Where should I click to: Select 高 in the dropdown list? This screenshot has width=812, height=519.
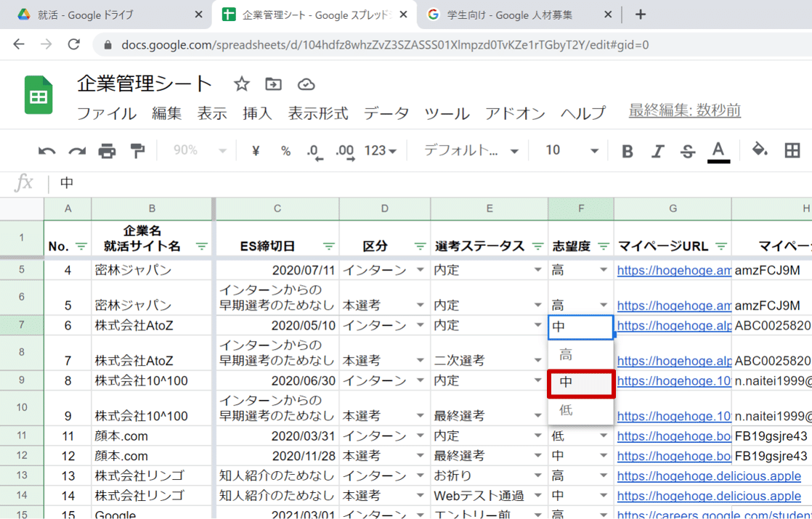click(580, 354)
